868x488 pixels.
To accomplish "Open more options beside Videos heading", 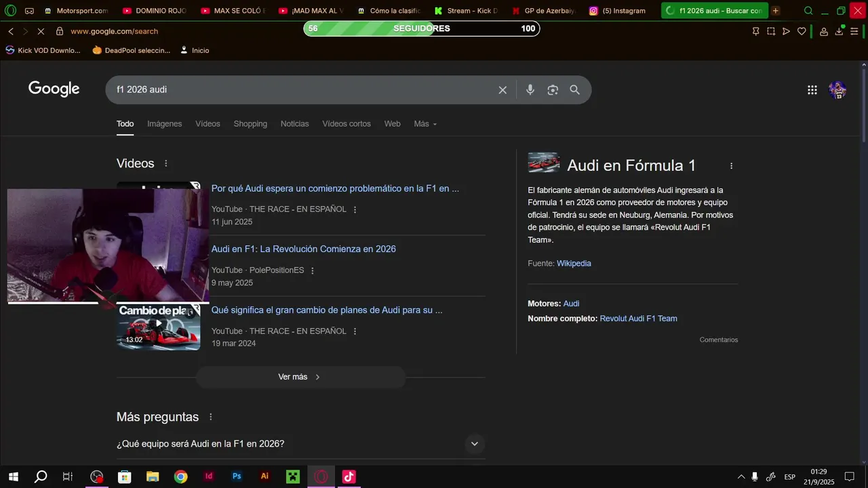I will [166, 163].
